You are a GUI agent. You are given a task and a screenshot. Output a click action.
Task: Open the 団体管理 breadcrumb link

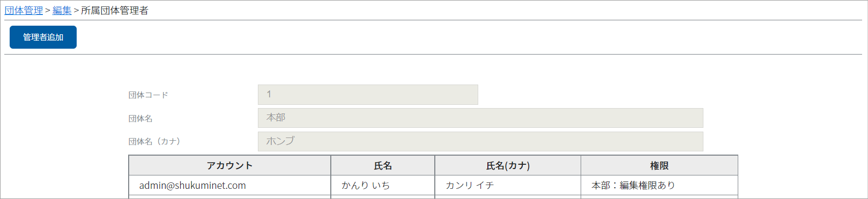coord(24,11)
